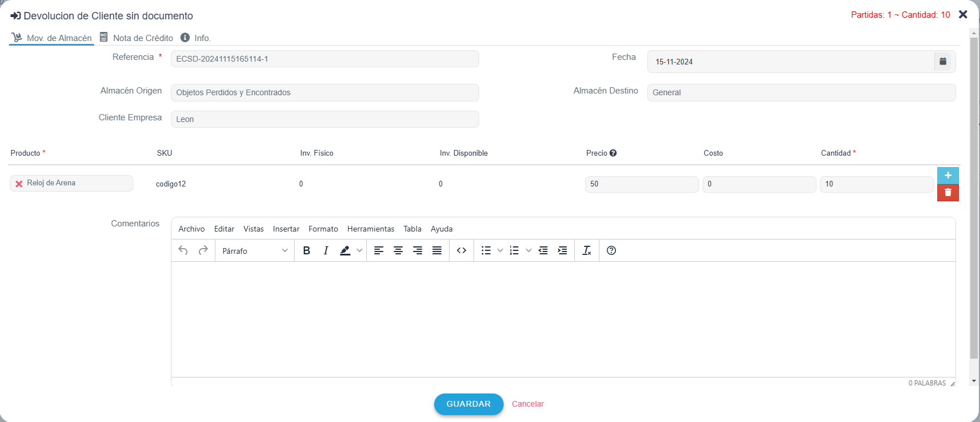980x422 pixels.
Task: Click the Cancelar link
Action: 528,404
